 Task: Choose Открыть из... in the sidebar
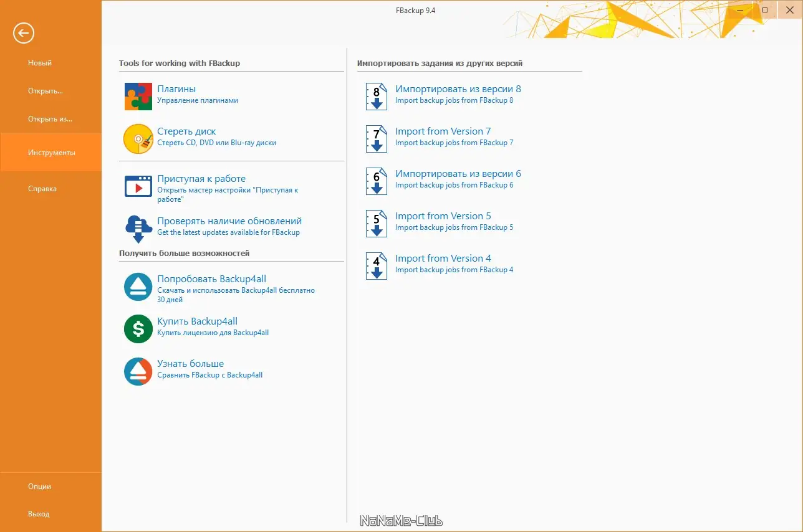(50, 119)
